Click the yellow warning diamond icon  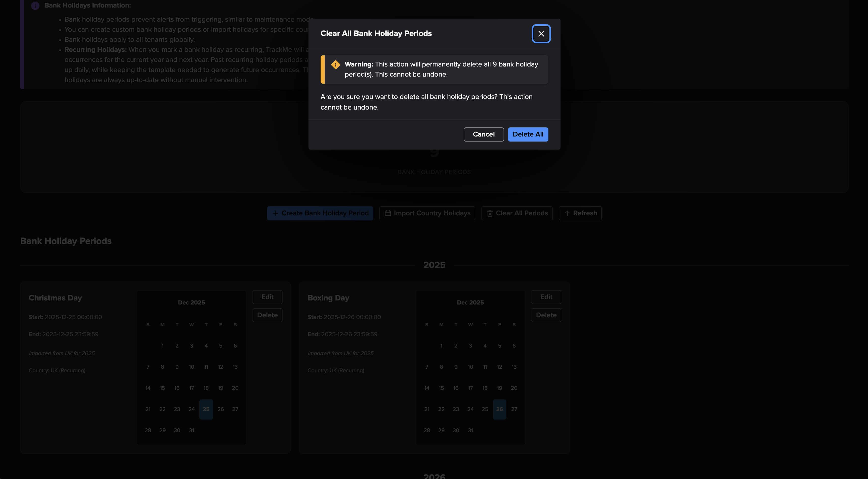(x=335, y=65)
